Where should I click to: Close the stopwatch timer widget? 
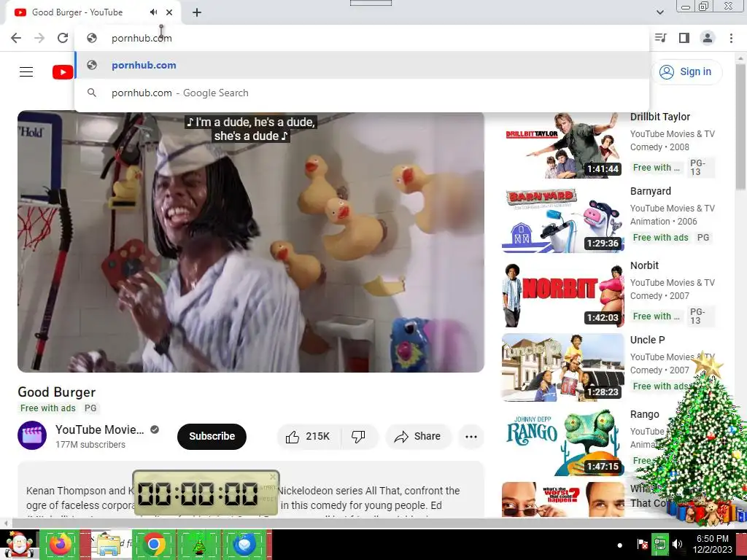(273, 476)
